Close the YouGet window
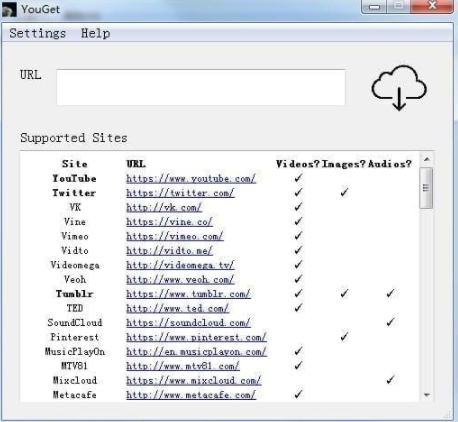Screen dimensions: 458x422 point(432,6)
